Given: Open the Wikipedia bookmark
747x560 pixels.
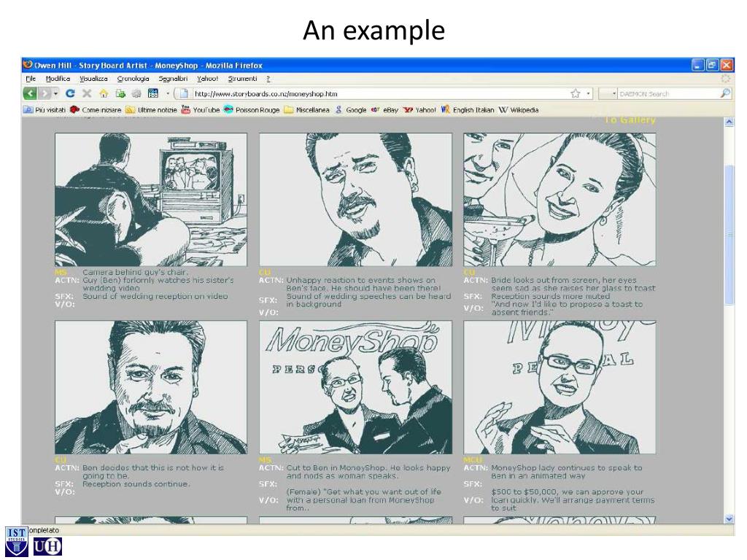Looking at the screenshot, I should 519,109.
